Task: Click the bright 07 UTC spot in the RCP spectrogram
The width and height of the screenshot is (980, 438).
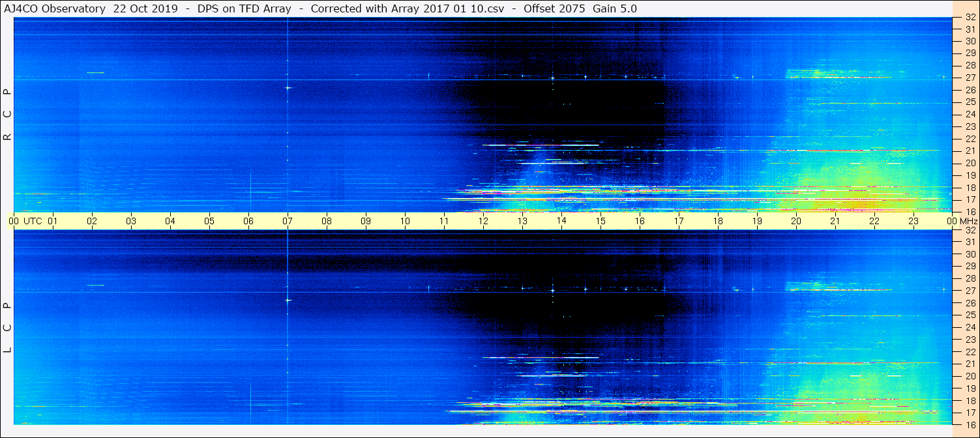Action: pos(288,88)
